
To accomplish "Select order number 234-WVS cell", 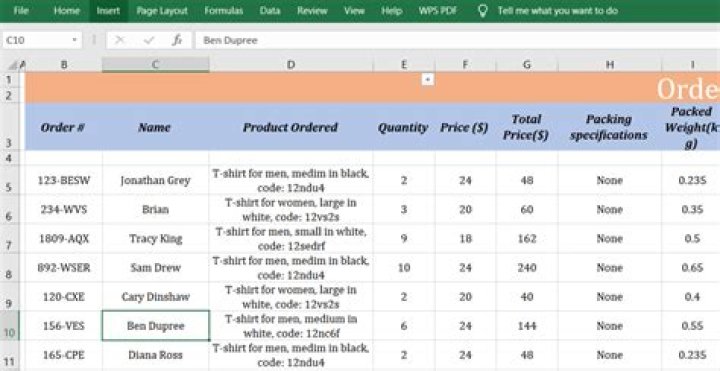I will (64, 209).
